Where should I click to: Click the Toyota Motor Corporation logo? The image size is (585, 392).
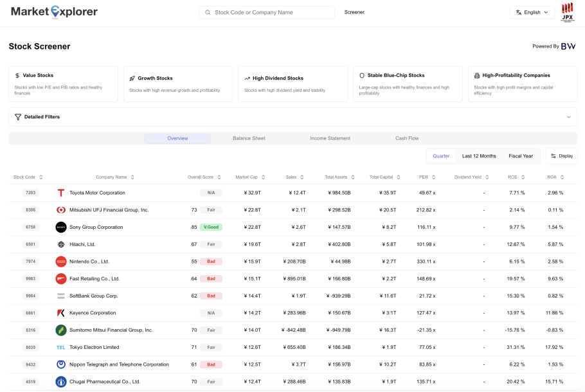[x=61, y=193]
